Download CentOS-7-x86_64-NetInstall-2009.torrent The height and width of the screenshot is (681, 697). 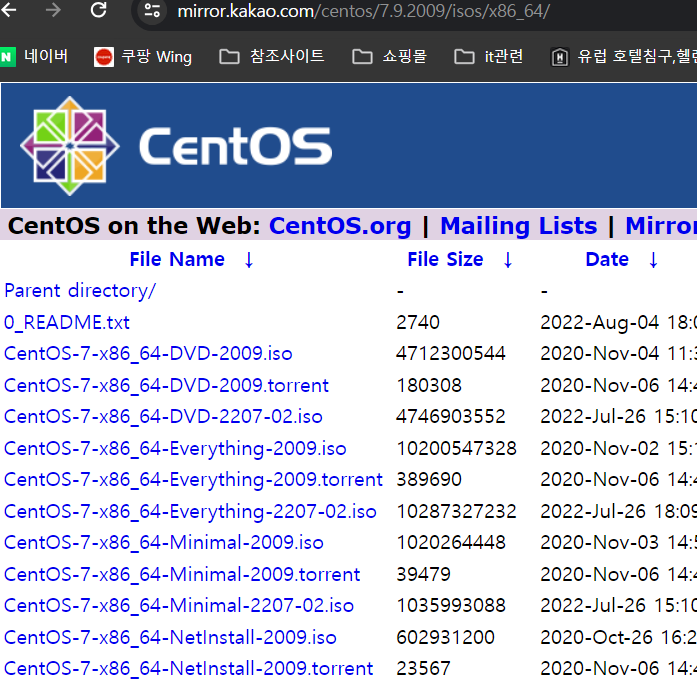pyautogui.click(x=188, y=669)
